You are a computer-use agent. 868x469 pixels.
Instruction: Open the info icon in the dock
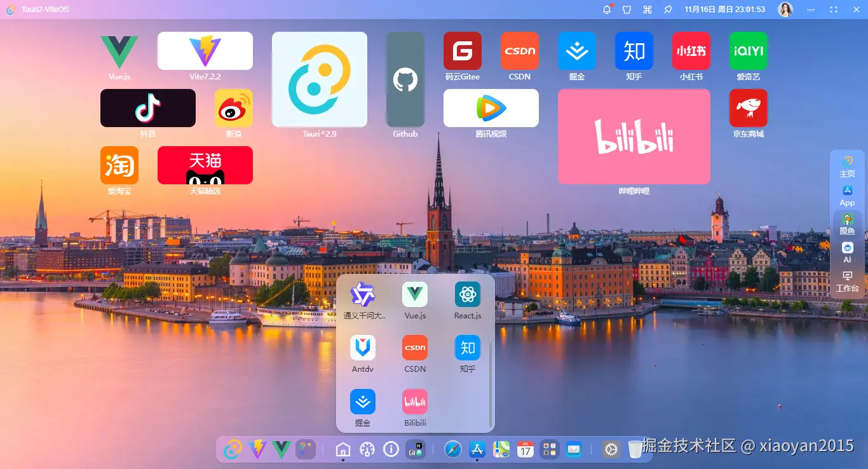click(391, 449)
